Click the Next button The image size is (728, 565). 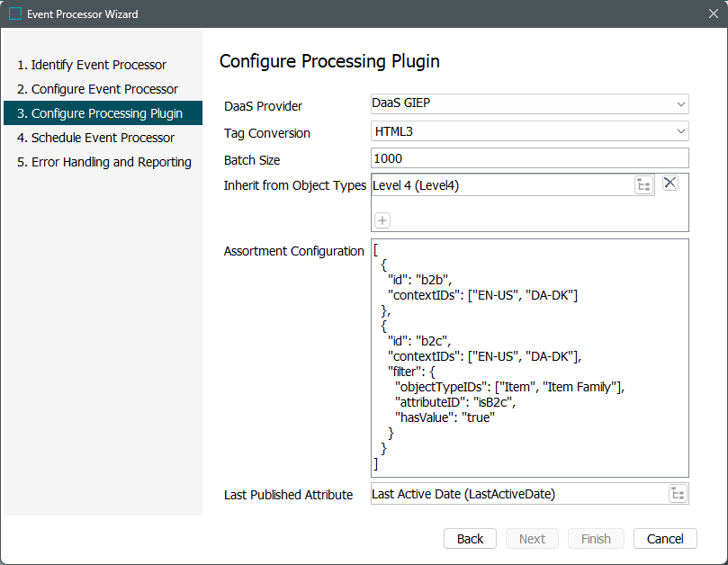coord(532,539)
